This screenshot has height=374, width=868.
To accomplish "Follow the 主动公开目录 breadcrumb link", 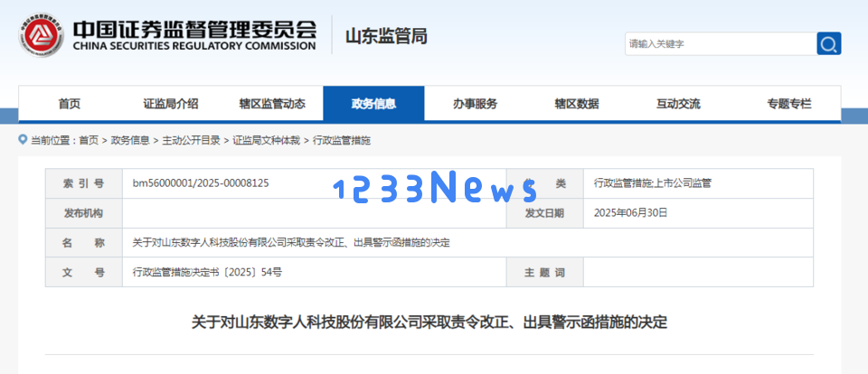I will click(191, 141).
